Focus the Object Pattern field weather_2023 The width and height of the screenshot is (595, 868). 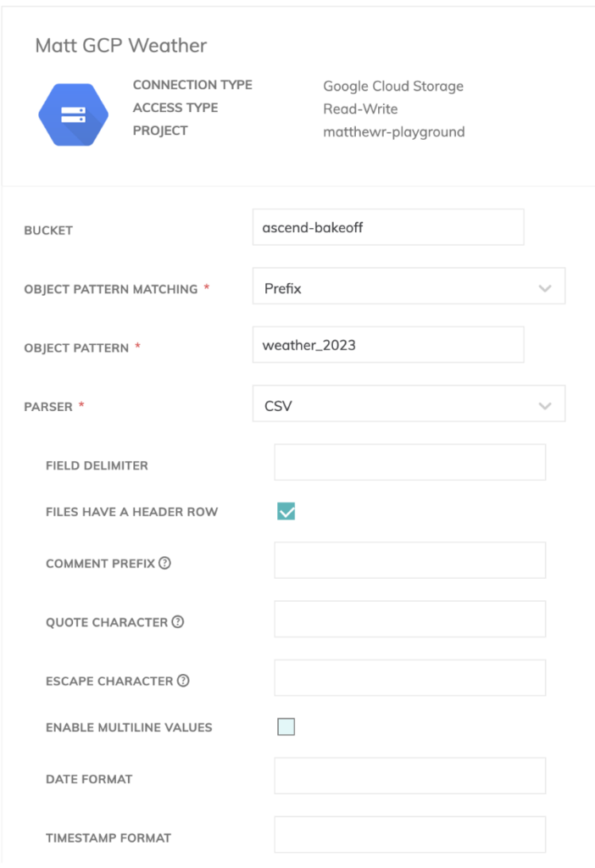(388, 345)
